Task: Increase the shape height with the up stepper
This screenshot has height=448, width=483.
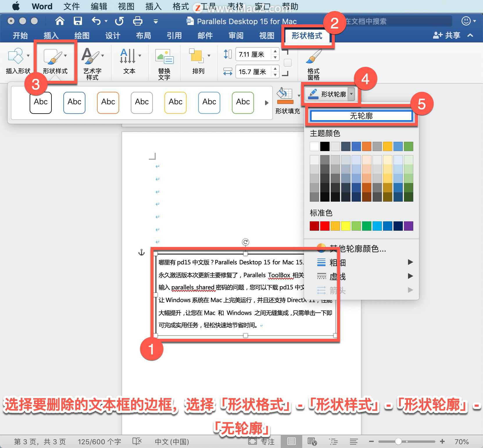Action: pyautogui.click(x=275, y=51)
